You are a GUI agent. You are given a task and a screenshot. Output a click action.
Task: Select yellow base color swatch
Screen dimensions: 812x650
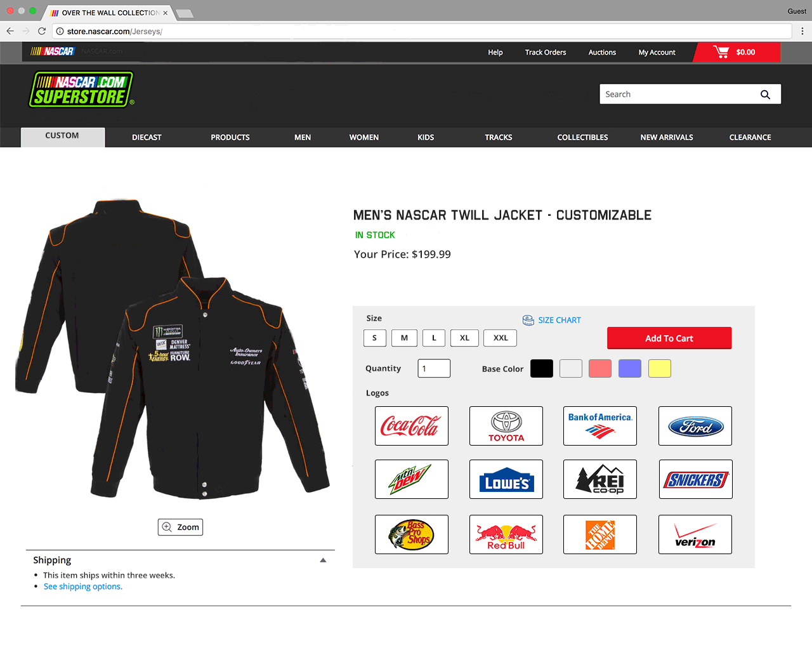[660, 368]
